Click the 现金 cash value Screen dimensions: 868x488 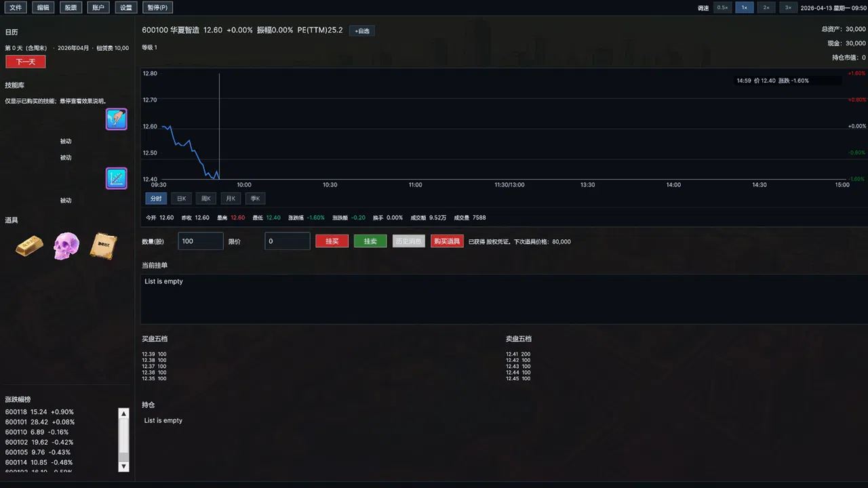847,43
